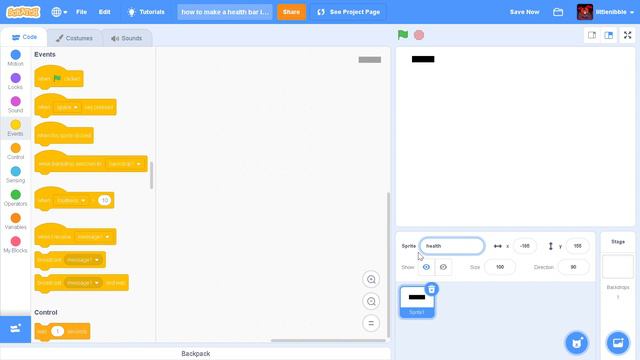Open the File menu
Viewport: 640px width, 360px height.
[x=81, y=12]
